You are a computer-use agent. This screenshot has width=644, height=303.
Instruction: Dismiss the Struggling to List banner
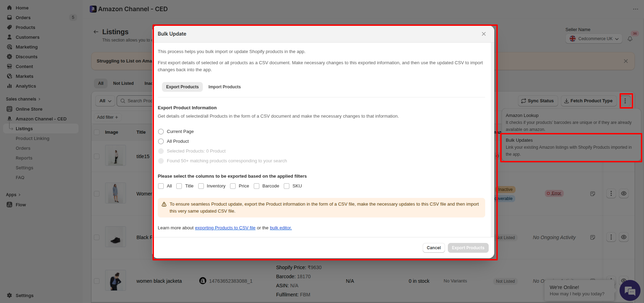(626, 61)
